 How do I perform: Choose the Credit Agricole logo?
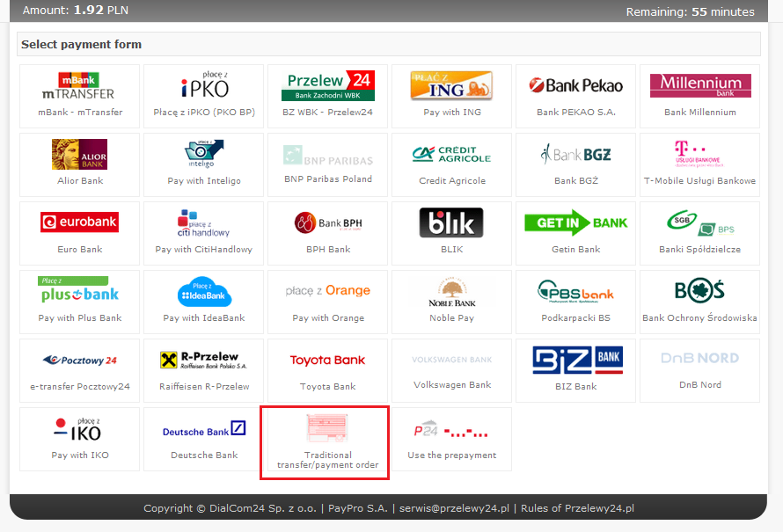451,154
